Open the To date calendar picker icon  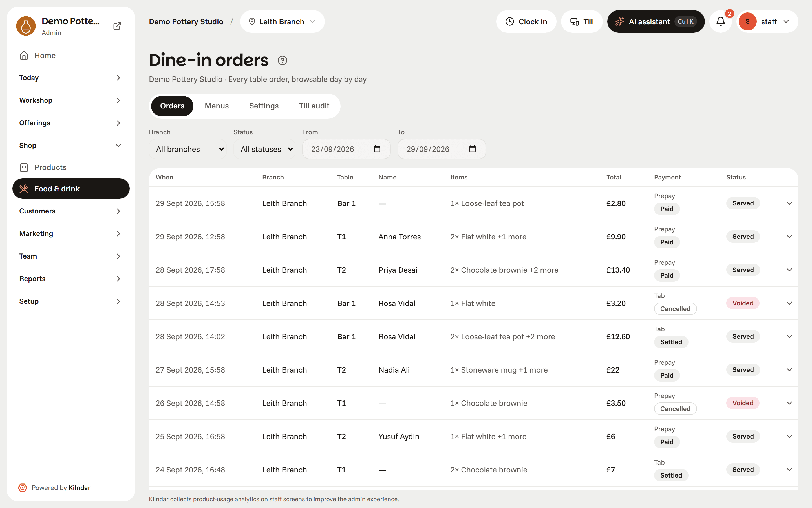point(473,149)
